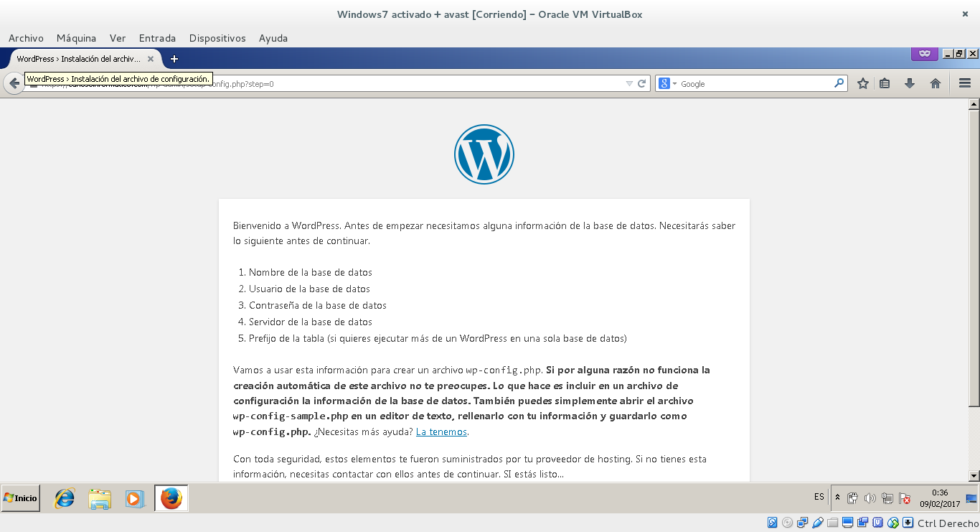
Task: Open Windows Media Player on the taskbar
Action: click(135, 498)
